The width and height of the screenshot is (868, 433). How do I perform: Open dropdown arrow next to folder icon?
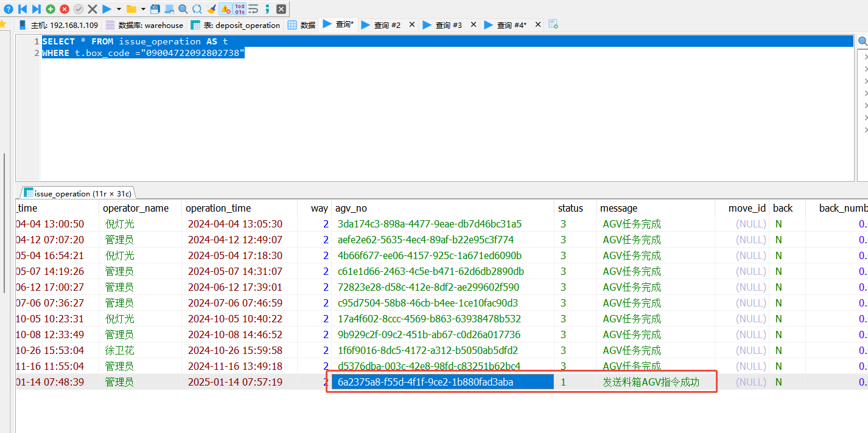point(143,9)
